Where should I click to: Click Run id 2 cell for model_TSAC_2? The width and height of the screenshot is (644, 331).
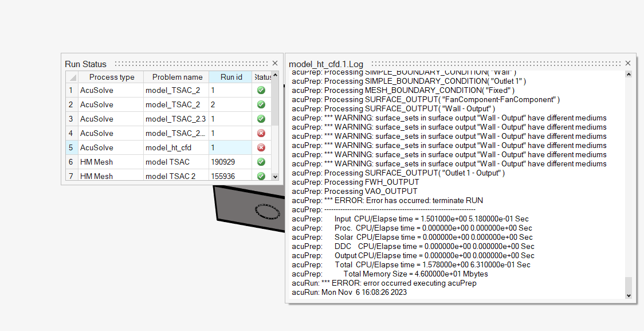click(x=230, y=104)
